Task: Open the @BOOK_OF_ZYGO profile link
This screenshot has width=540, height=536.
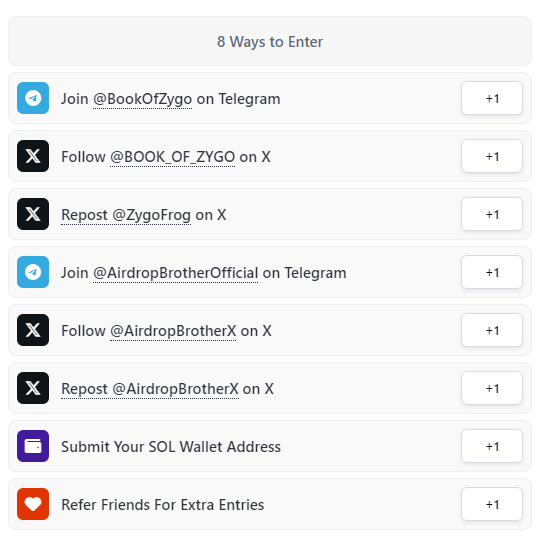Action: 173,157
